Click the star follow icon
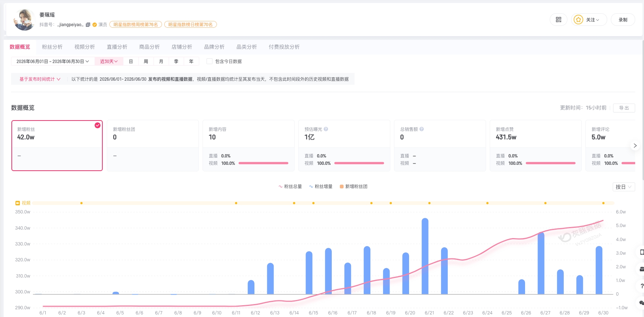This screenshot has height=317, width=644. 578,20
